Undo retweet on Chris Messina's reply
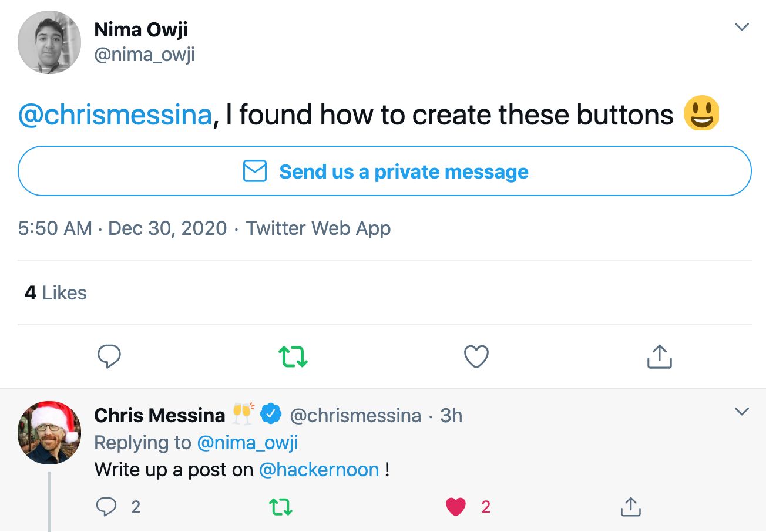766x532 pixels. click(280, 506)
